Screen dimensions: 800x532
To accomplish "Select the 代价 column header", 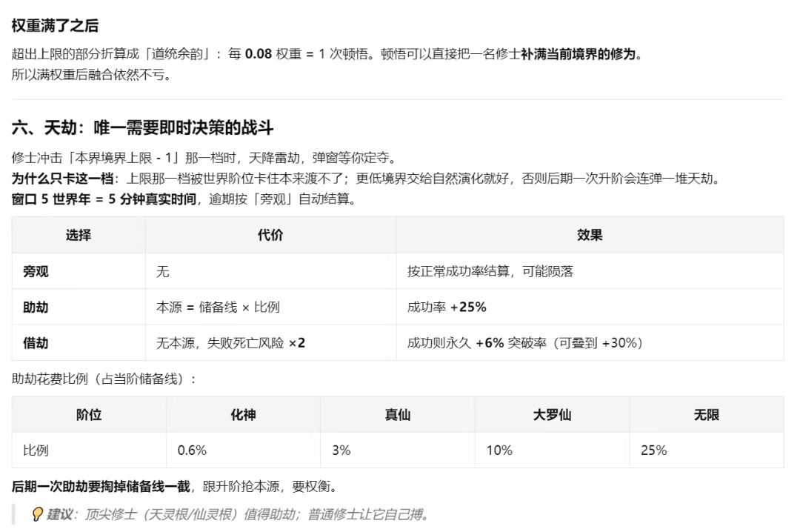I will (270, 235).
